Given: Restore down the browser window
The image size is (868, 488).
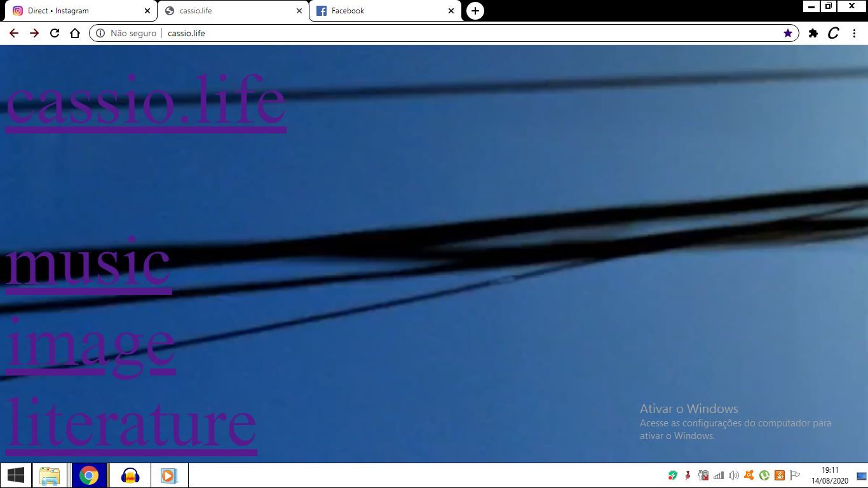Looking at the screenshot, I should [829, 6].
